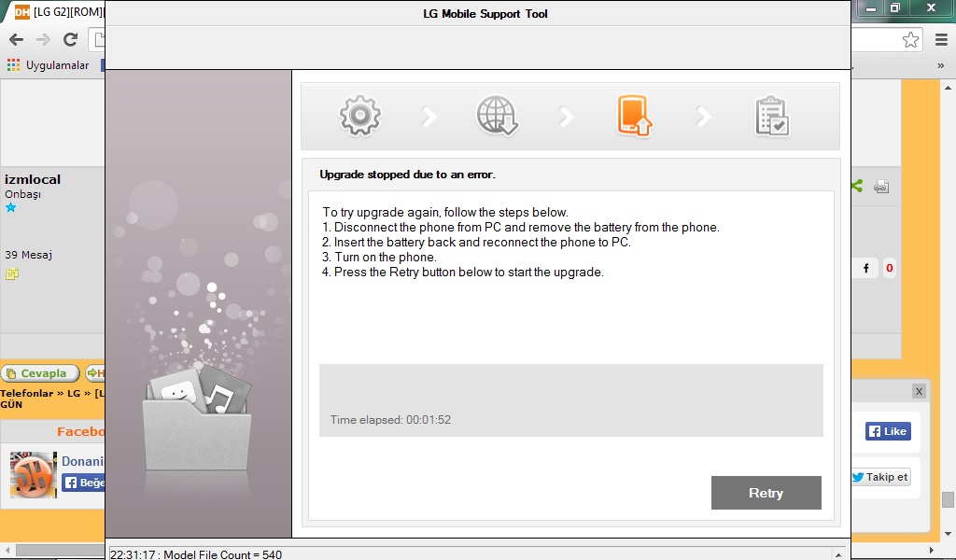
Task: Click the folder with music illustration
Action: [x=198, y=417]
